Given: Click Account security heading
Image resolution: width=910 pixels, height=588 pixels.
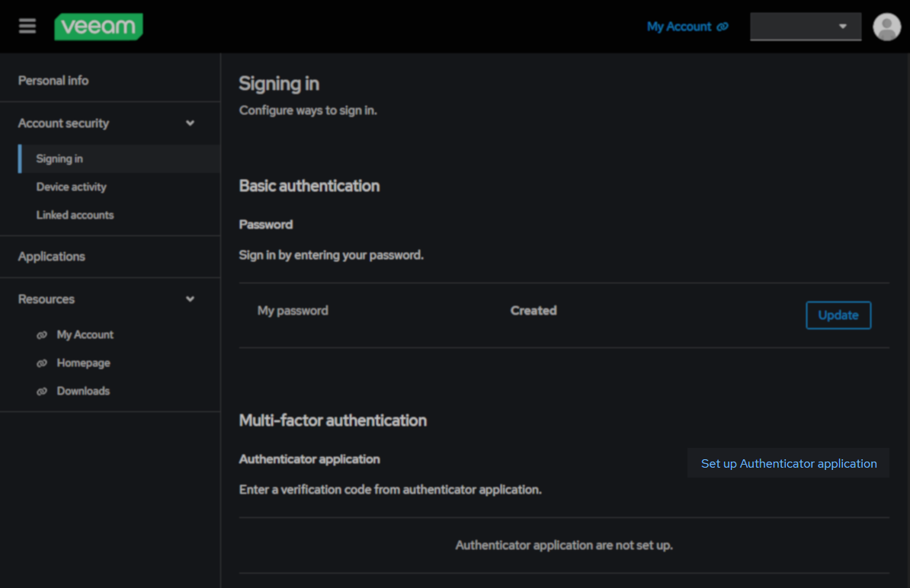Looking at the screenshot, I should coord(63,123).
